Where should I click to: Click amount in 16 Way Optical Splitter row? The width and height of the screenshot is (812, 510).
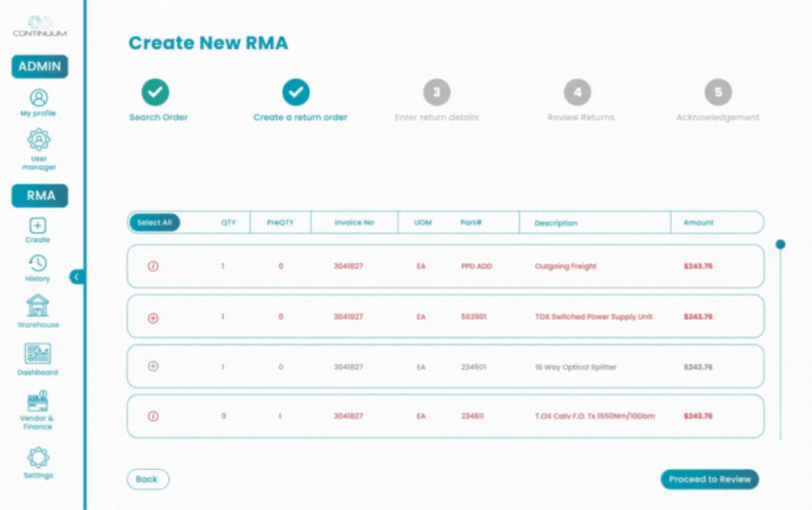698,367
